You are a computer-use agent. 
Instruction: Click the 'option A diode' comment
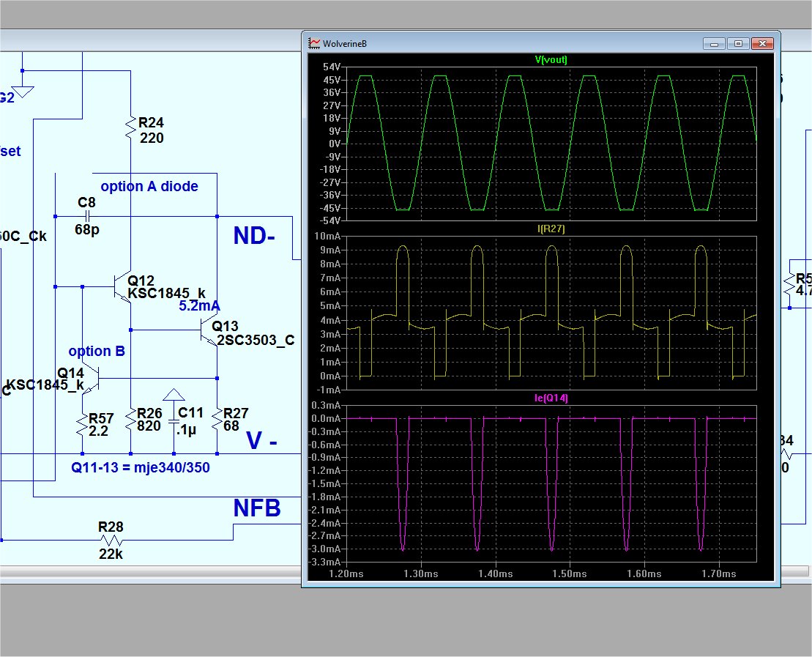[149, 187]
